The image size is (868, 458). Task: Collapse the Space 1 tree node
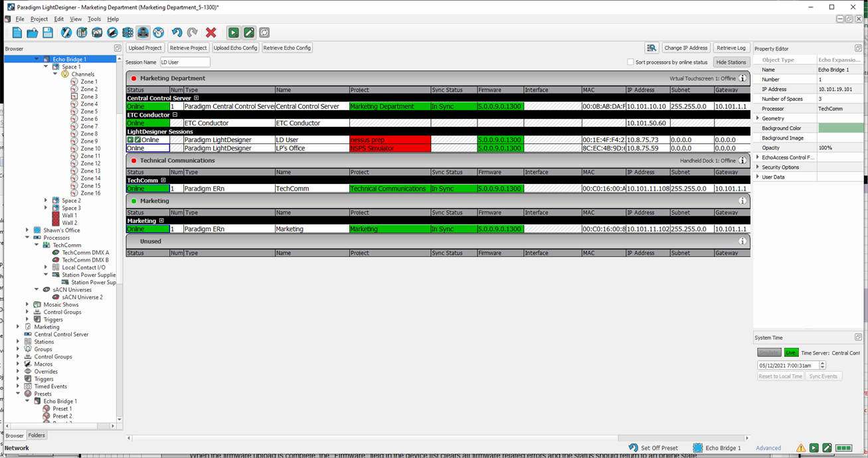[x=46, y=67]
